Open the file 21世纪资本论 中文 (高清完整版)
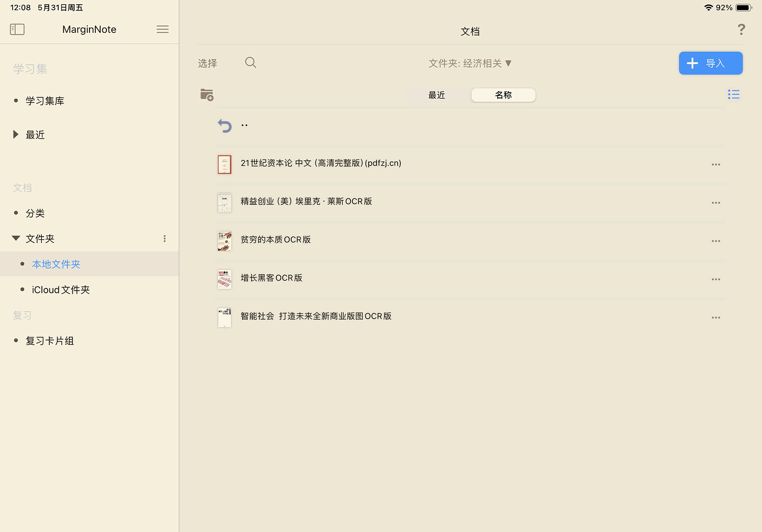762x532 pixels. [x=321, y=163]
